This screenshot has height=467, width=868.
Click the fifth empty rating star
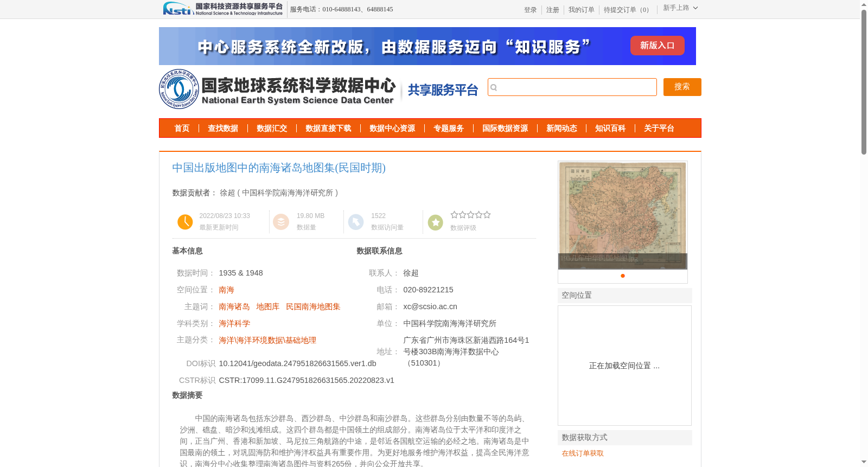pyautogui.click(x=487, y=215)
